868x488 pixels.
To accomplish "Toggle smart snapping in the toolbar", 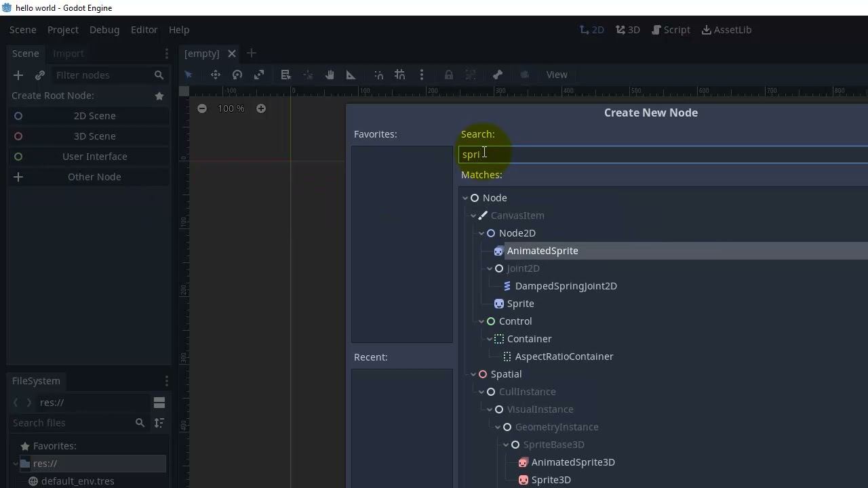I will [378, 75].
